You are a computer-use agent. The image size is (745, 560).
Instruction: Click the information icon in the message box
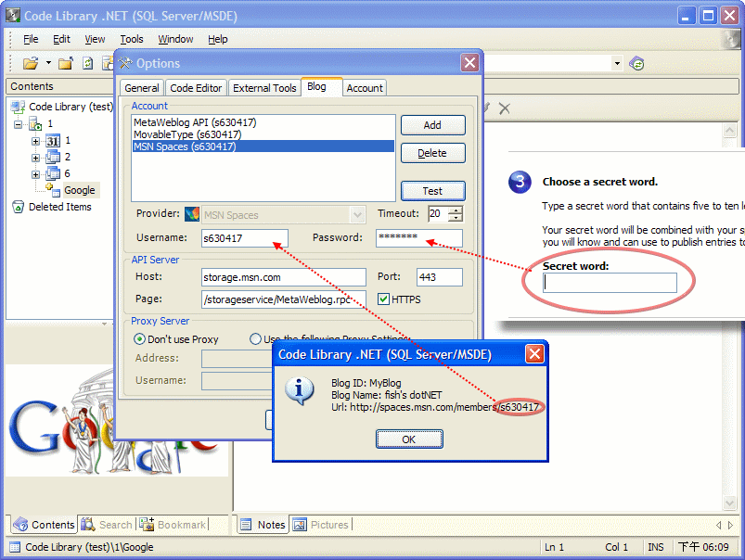pos(299,390)
